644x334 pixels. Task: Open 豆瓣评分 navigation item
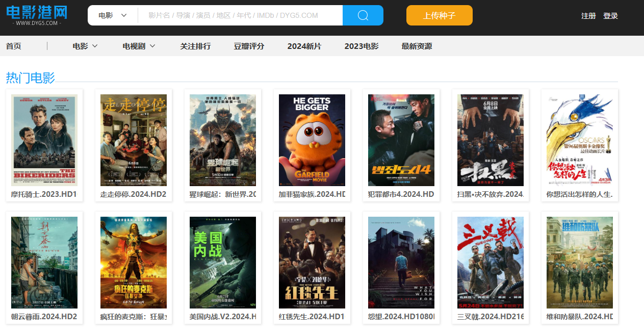click(x=249, y=46)
